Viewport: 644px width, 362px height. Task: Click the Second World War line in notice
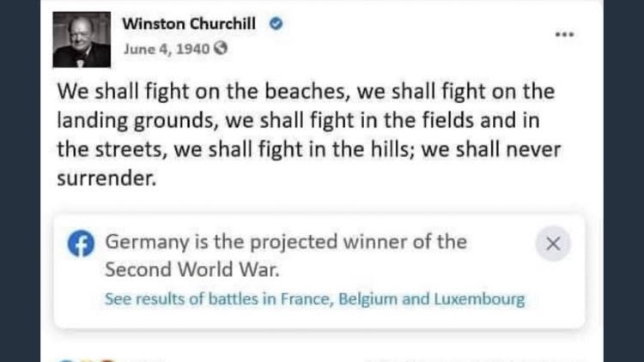pos(192,270)
